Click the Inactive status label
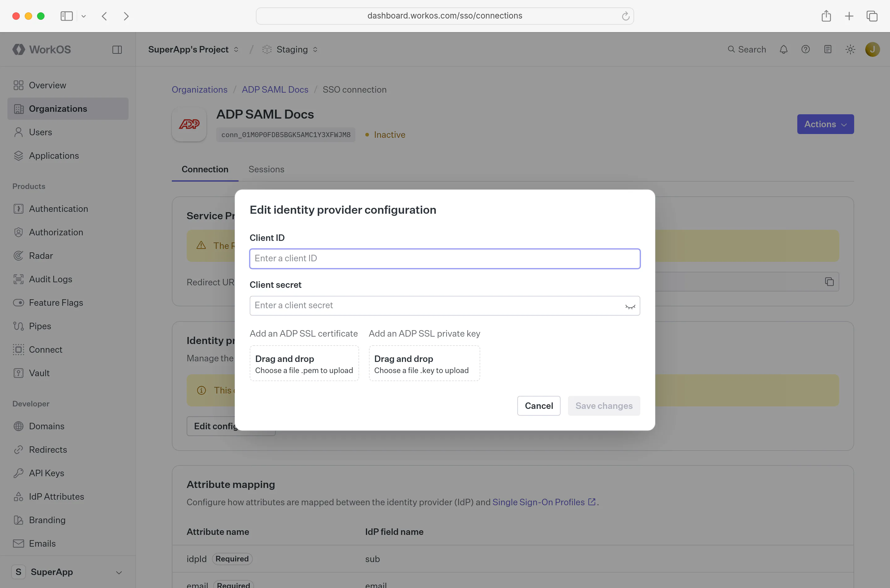The width and height of the screenshot is (890, 588). [x=389, y=135]
